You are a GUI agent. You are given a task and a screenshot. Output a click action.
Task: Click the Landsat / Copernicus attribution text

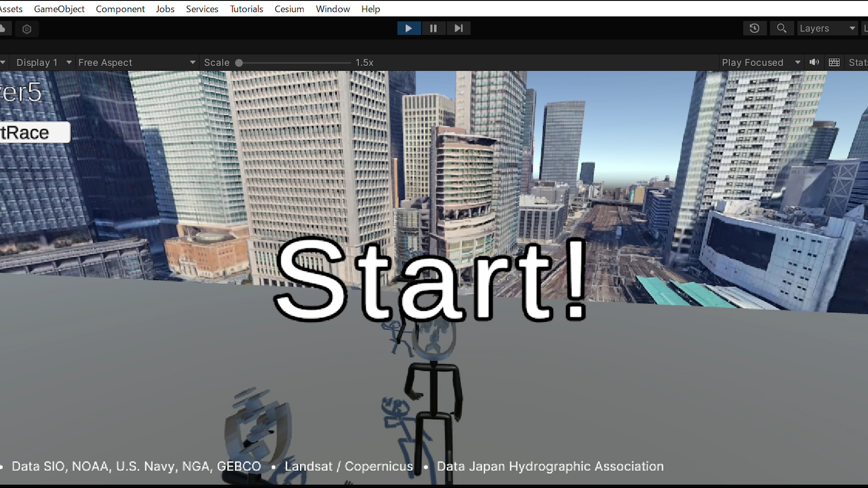349,466
